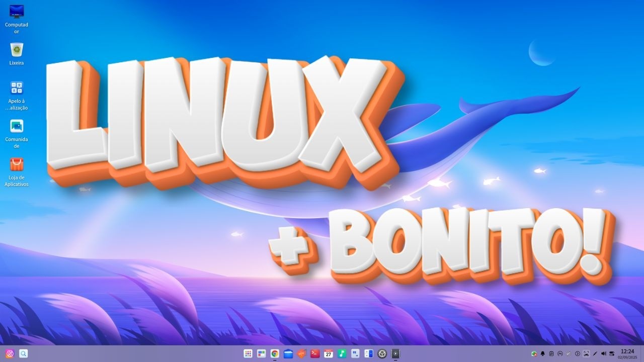Click the Chrome tray icon with badge
Image resolution: width=644 pixels, height=362 pixels.
tap(534, 353)
